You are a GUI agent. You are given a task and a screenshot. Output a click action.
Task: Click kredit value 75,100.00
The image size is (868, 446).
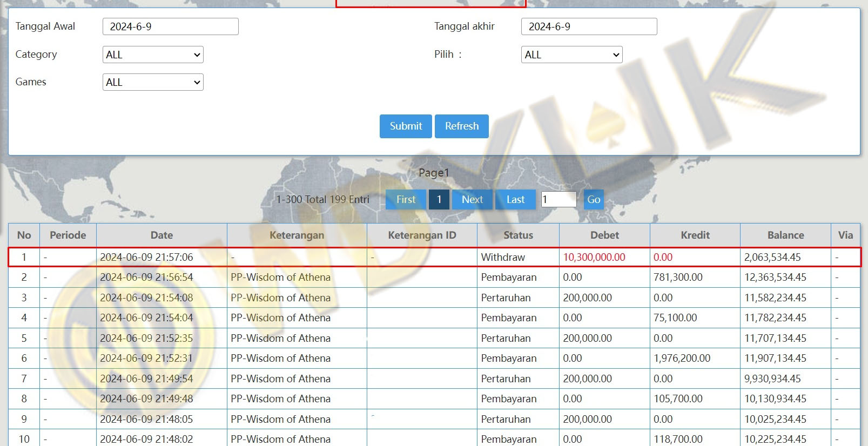pos(675,318)
